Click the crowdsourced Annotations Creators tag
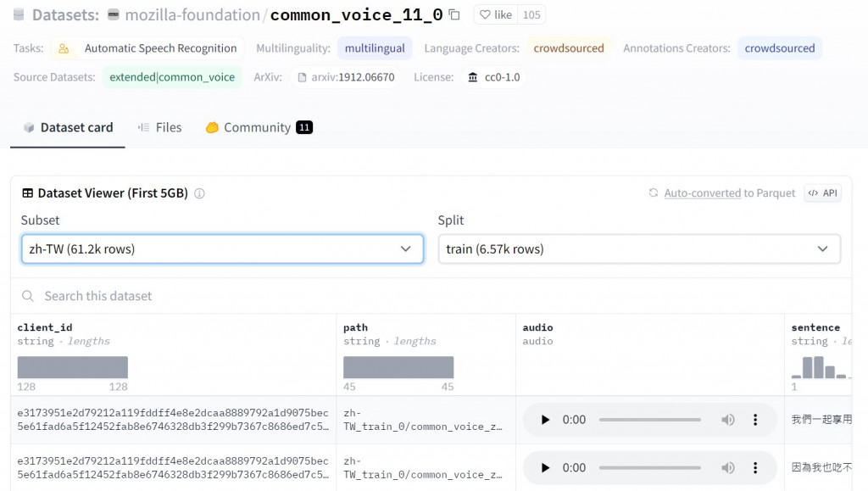The width and height of the screenshot is (868, 491). 780,48
